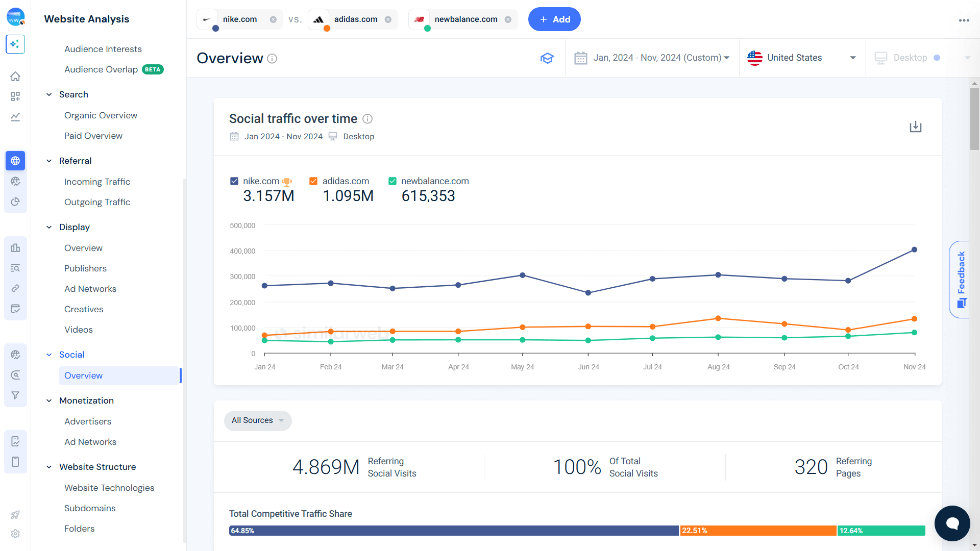980x551 pixels.
Task: Open the chat support bubble
Action: click(952, 523)
